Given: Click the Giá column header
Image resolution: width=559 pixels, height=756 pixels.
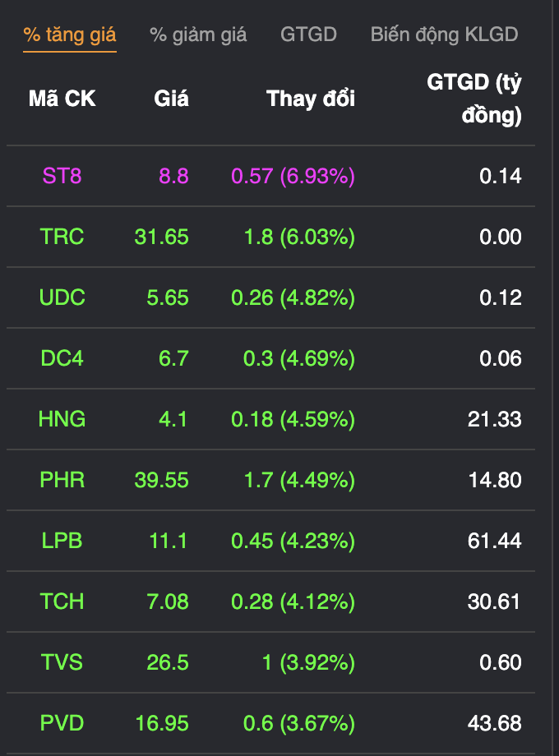Looking at the screenshot, I should pyautogui.click(x=171, y=99).
